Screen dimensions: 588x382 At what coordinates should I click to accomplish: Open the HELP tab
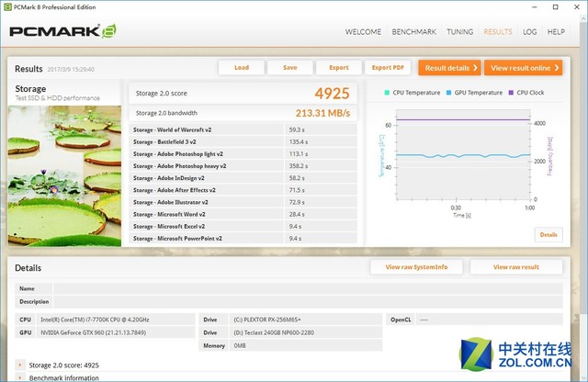coord(556,32)
